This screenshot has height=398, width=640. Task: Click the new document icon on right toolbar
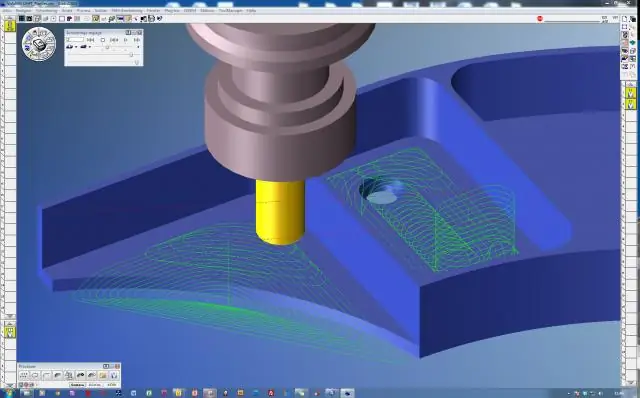pyautogui.click(x=624, y=19)
